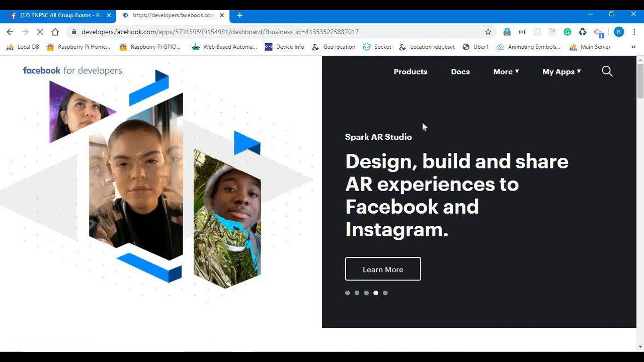The height and width of the screenshot is (362, 644).
Task: Open the Chrome profile avatar R
Action: coord(619,32)
